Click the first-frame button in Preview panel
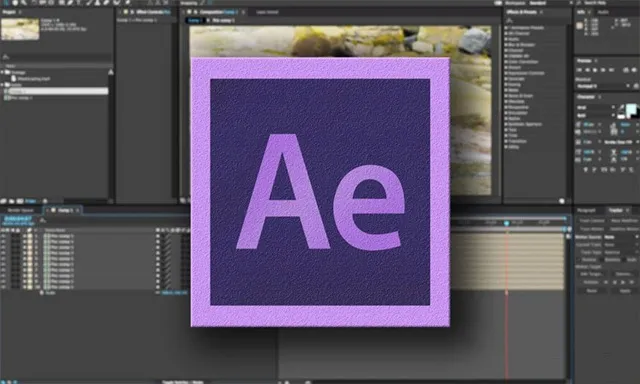Viewport: 640px width, 384px height. click(579, 70)
